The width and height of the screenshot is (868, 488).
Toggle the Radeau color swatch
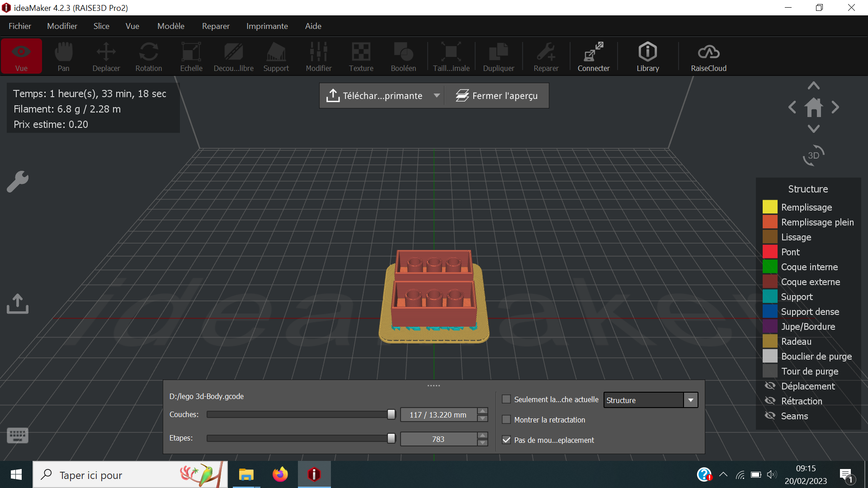point(770,341)
